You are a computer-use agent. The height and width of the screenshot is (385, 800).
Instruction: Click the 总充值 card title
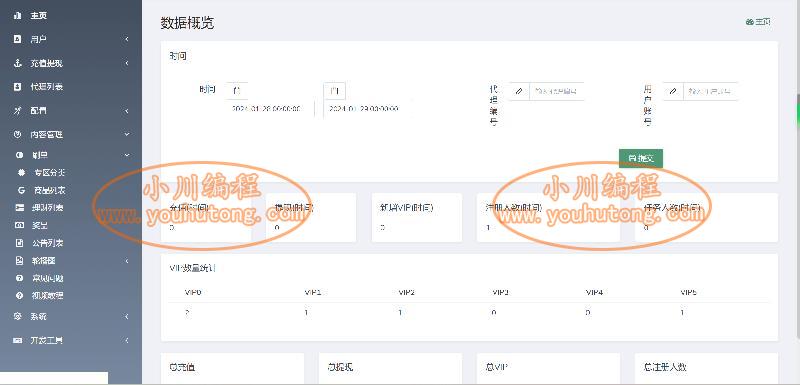pos(182,367)
